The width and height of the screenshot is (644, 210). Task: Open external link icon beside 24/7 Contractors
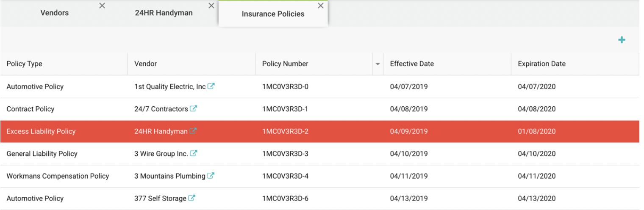point(193,109)
